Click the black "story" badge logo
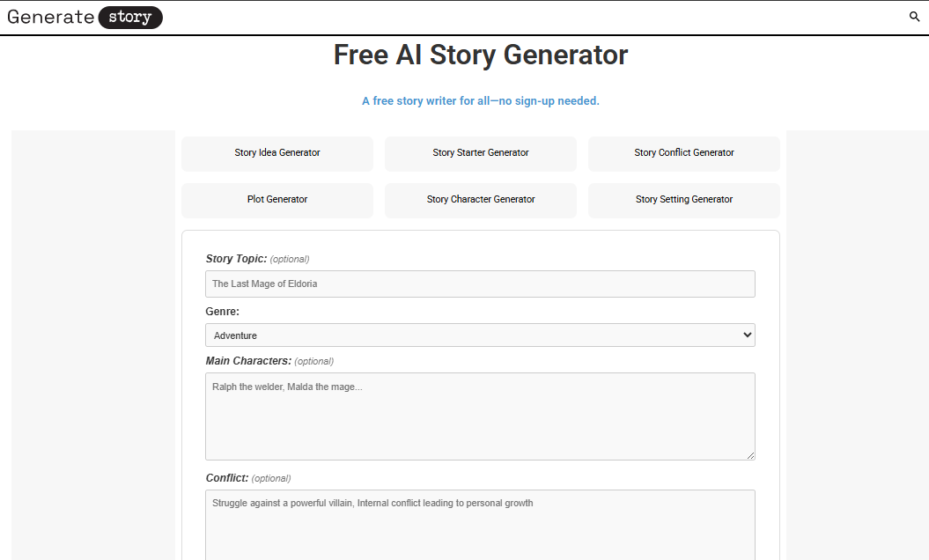929x560 pixels. pos(129,17)
